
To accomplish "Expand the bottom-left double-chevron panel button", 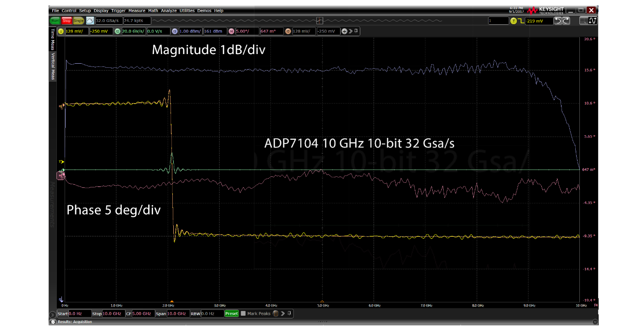I will (x=53, y=314).
